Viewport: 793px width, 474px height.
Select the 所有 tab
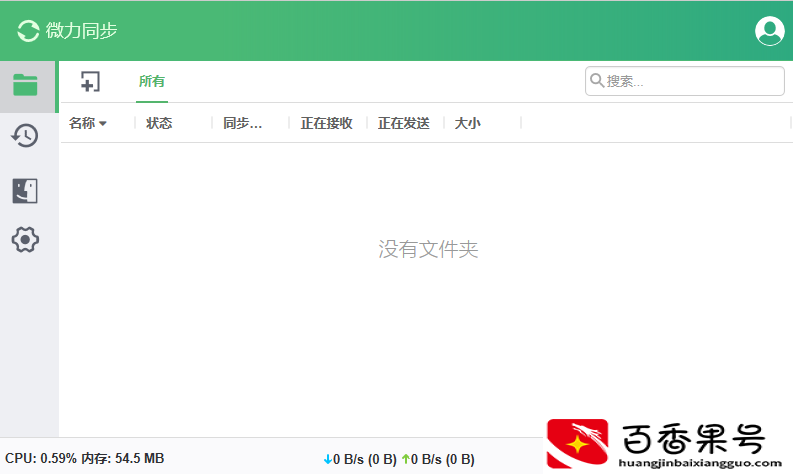[x=152, y=81]
